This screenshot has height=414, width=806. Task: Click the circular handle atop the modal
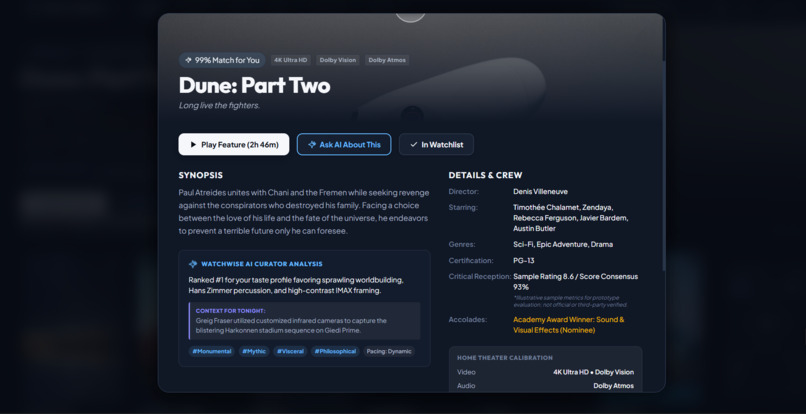(x=410, y=16)
